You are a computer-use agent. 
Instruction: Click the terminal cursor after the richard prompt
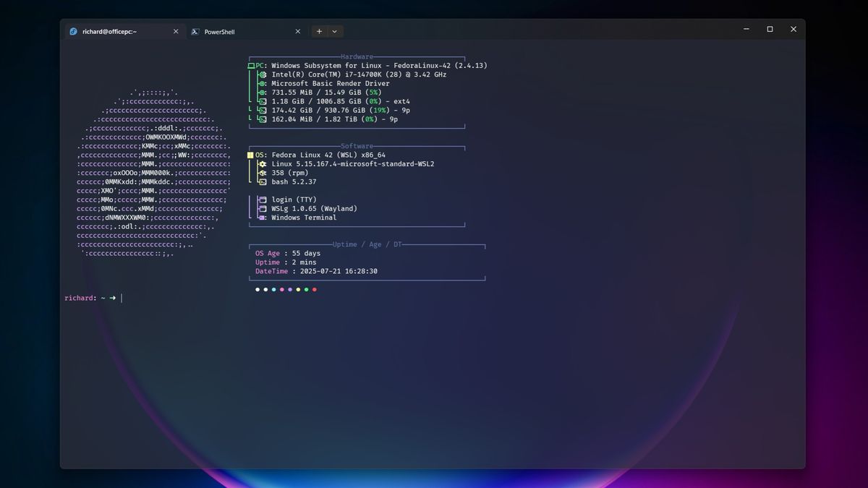120,298
